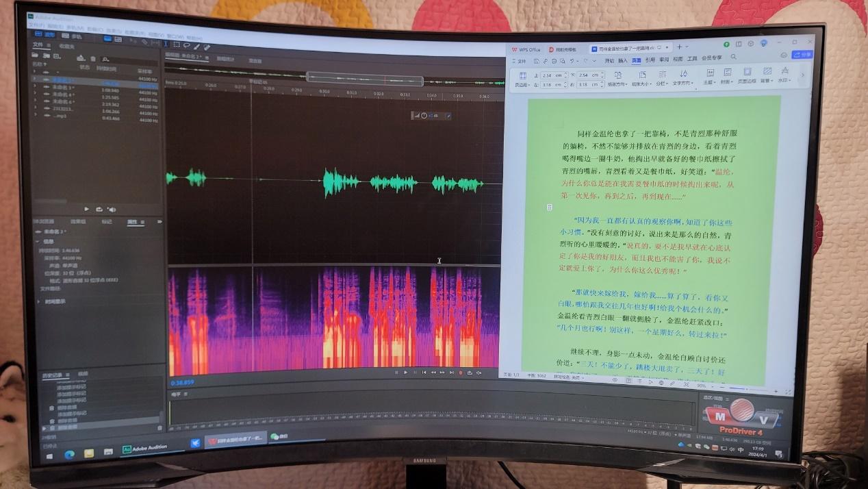The image size is (868, 489).
Task: Select the Paintbrush Selection tool in Audition
Action: pos(197,46)
